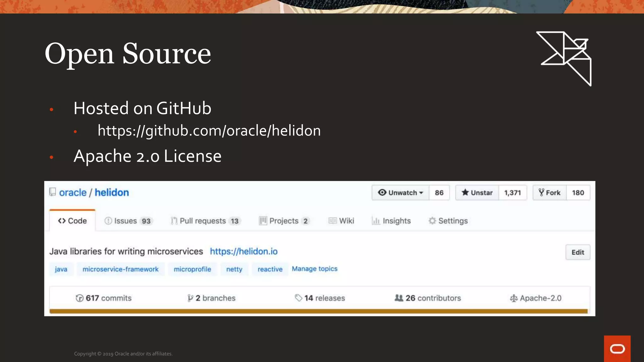Open the Projects tab
Screen dimensions: 644x362
(x=284, y=221)
